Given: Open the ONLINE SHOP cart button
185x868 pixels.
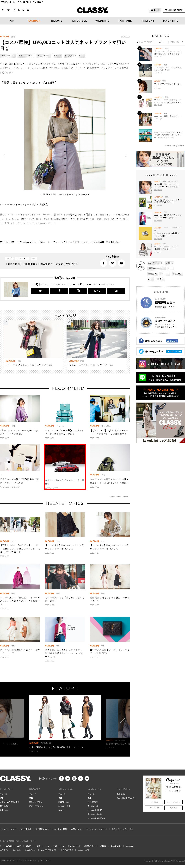Looking at the screenshot, I should [173, 10].
